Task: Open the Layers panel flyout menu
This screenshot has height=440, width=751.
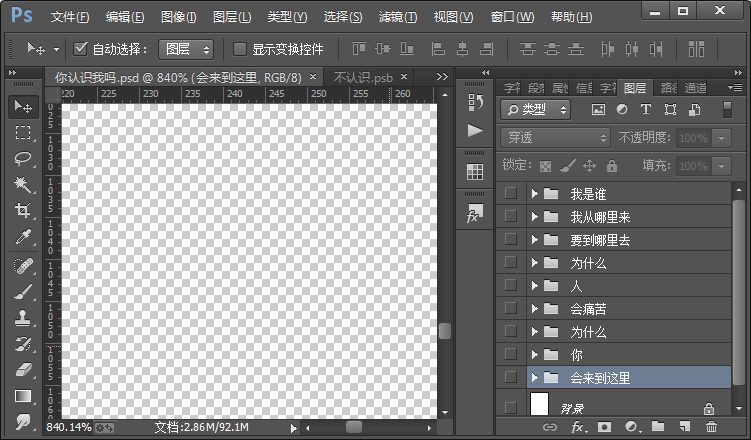Action: (x=734, y=88)
